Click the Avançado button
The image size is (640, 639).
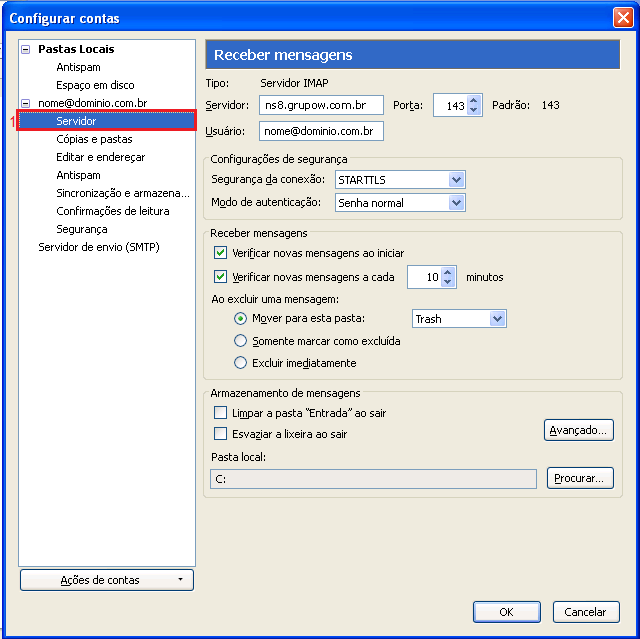pyautogui.click(x=578, y=430)
